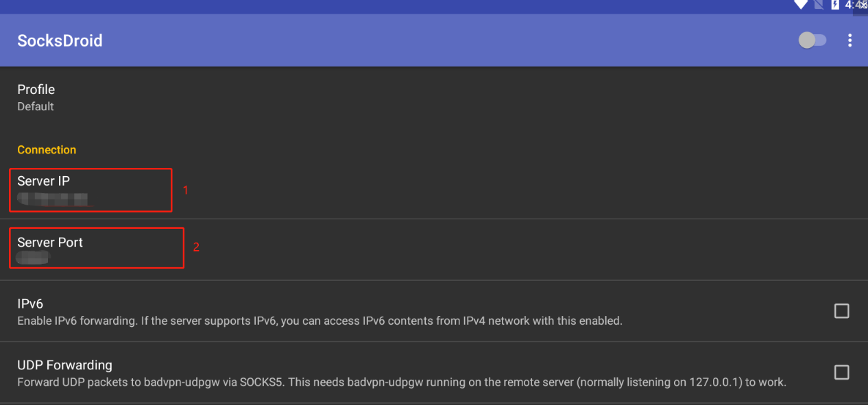Click the IPv6 forwarding description text
Image resolution: width=868 pixels, height=405 pixels.
tap(320, 321)
